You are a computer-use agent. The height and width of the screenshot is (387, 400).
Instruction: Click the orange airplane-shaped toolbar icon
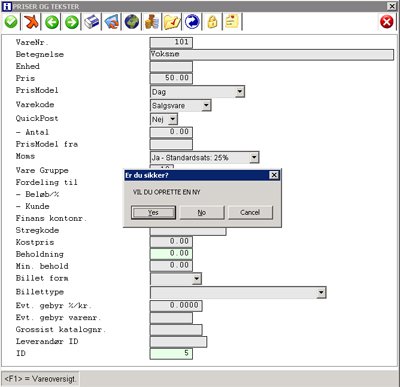click(31, 22)
